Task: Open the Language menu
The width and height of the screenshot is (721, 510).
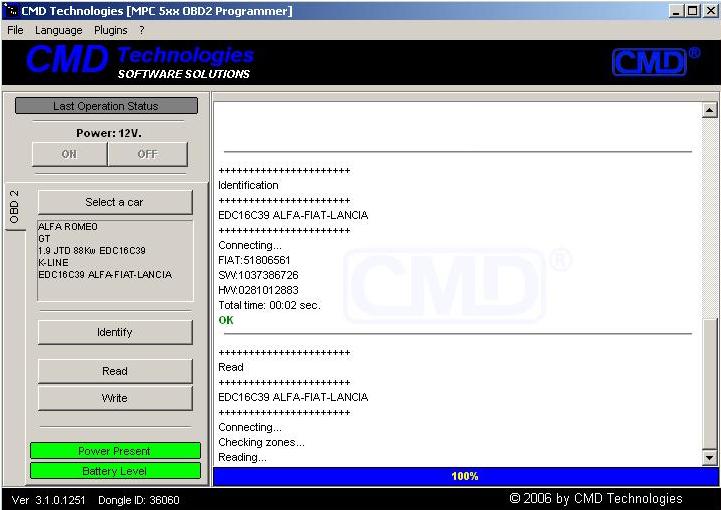Action: (x=59, y=30)
